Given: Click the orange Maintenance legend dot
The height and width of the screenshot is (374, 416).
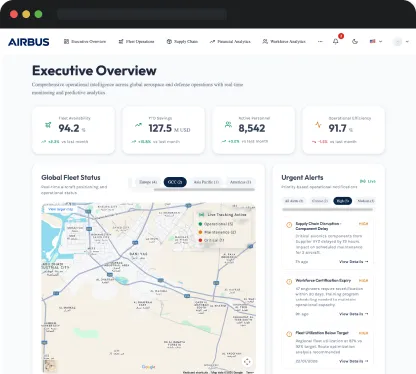Looking at the screenshot, I should click(200, 232).
